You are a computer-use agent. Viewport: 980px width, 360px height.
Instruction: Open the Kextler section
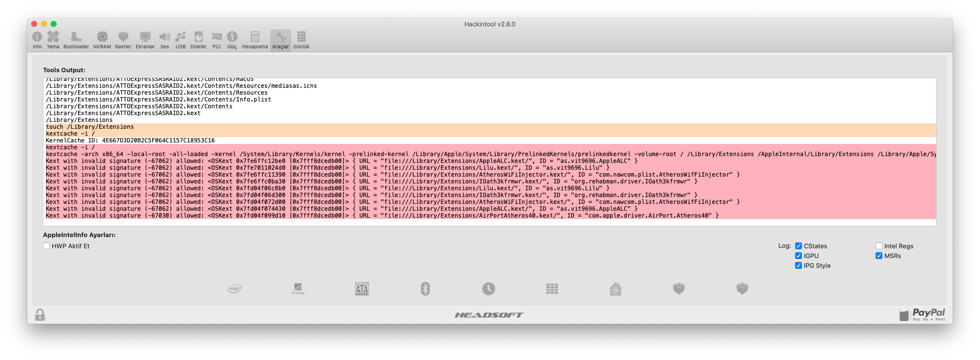(123, 40)
